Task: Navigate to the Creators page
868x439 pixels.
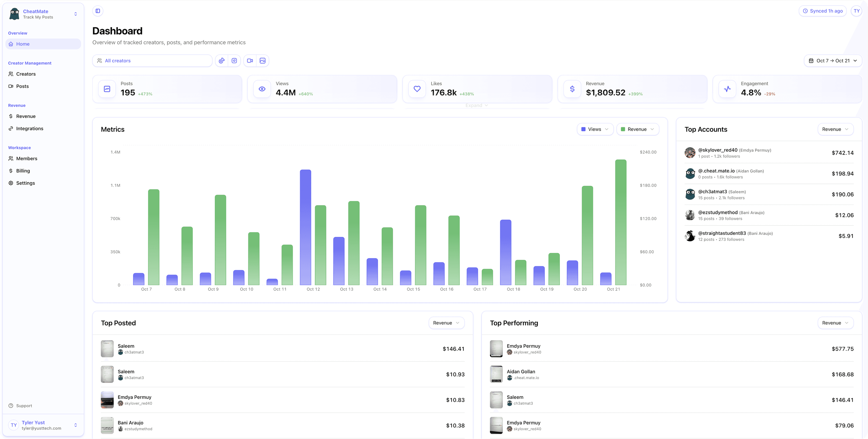Action: tap(26, 74)
